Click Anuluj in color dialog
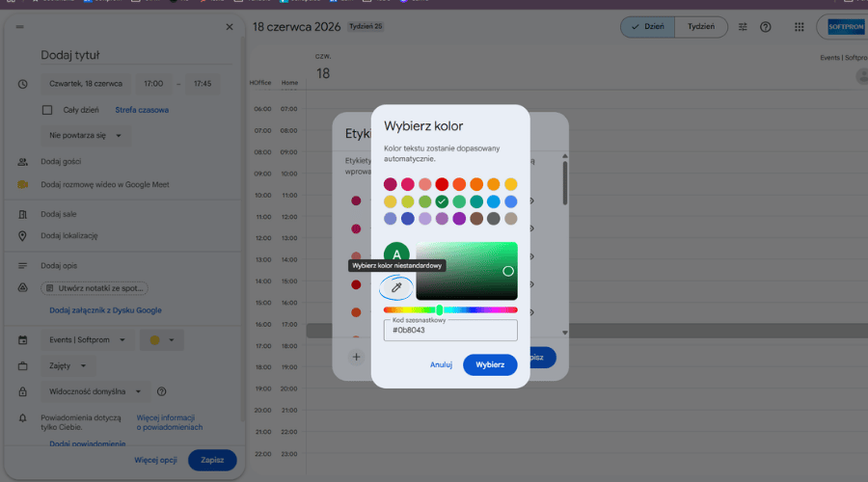 click(x=441, y=364)
